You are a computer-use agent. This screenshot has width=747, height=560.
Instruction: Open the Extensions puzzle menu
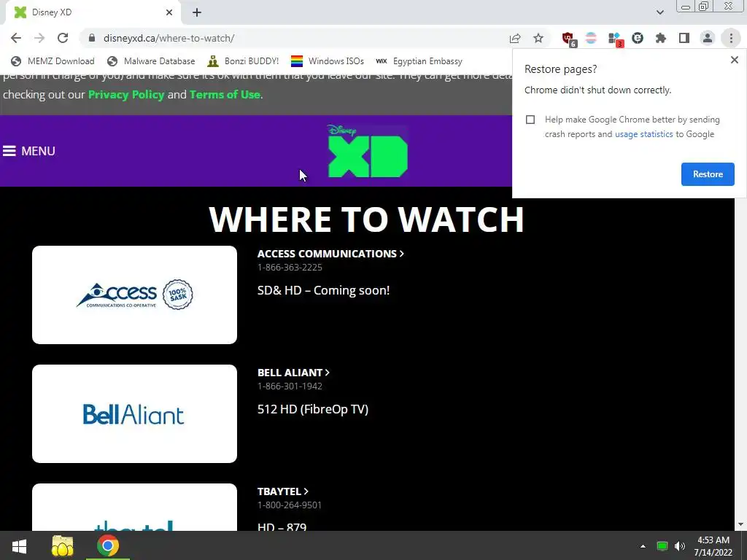pos(661,38)
